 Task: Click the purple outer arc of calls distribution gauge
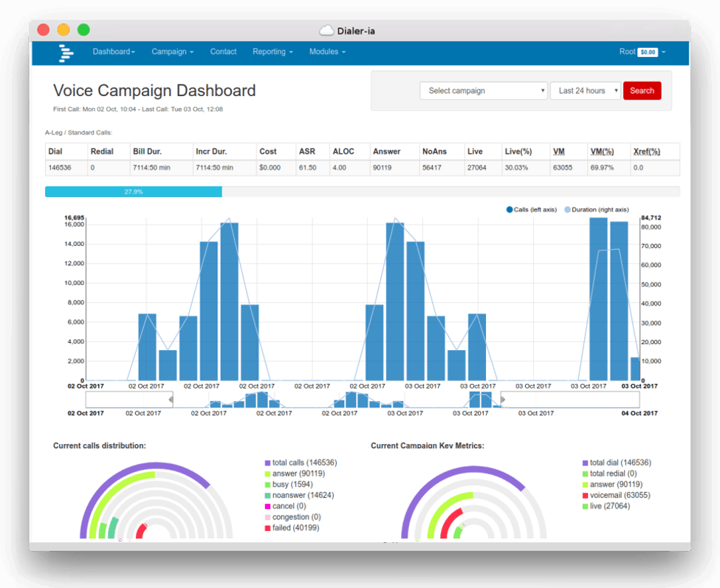(156, 466)
